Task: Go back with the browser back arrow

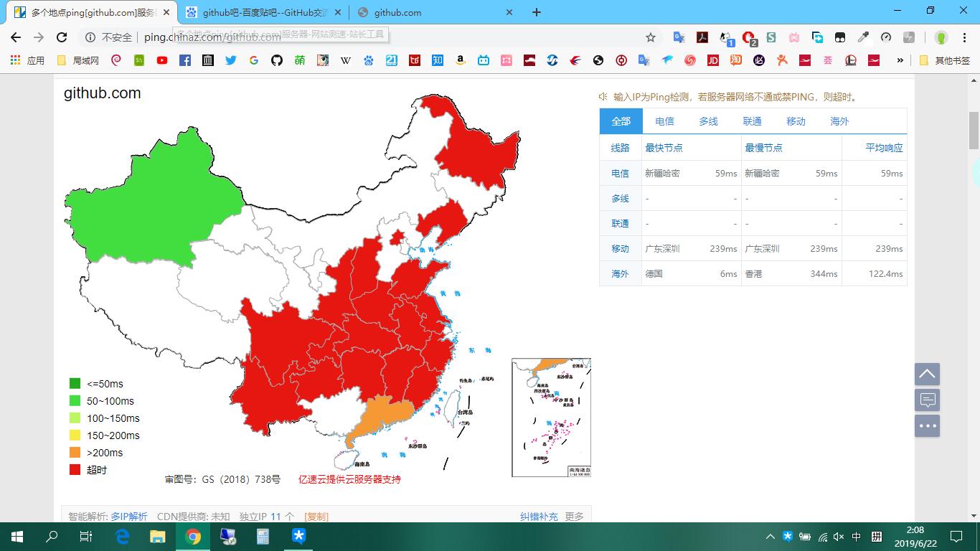Action: coord(16,37)
